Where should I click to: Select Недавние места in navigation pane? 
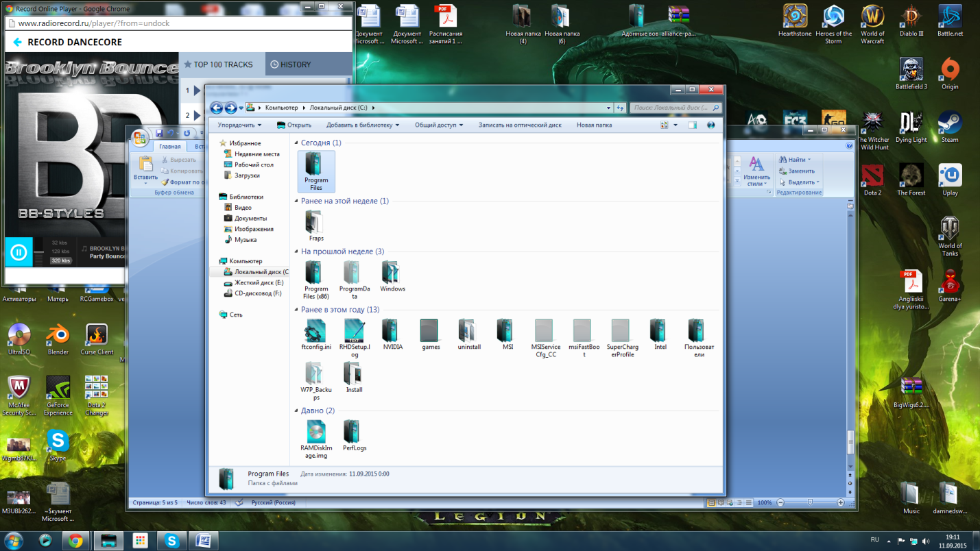252,154
